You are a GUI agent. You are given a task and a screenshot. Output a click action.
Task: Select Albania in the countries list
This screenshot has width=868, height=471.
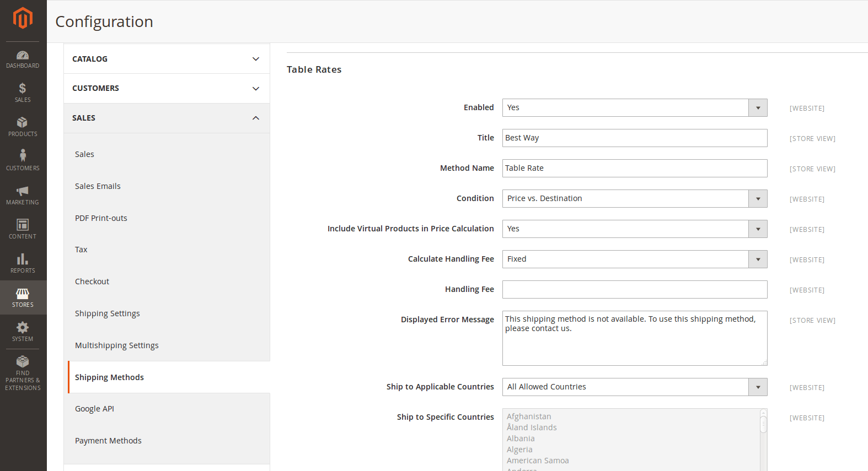(521, 438)
